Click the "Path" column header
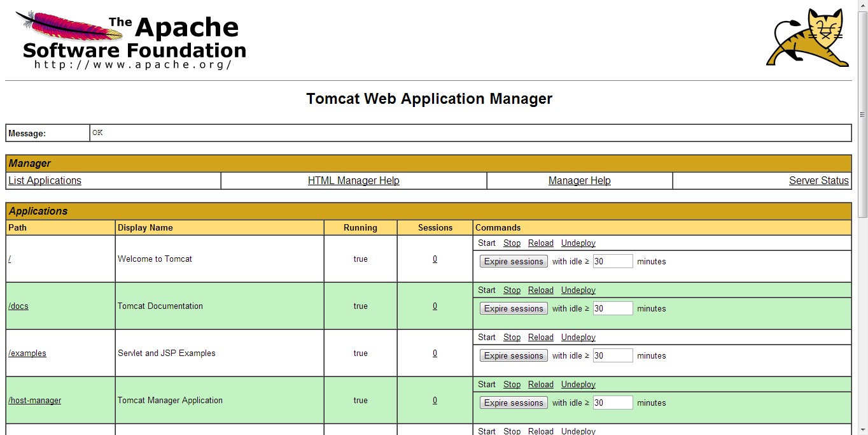The height and width of the screenshot is (435, 868). (18, 228)
